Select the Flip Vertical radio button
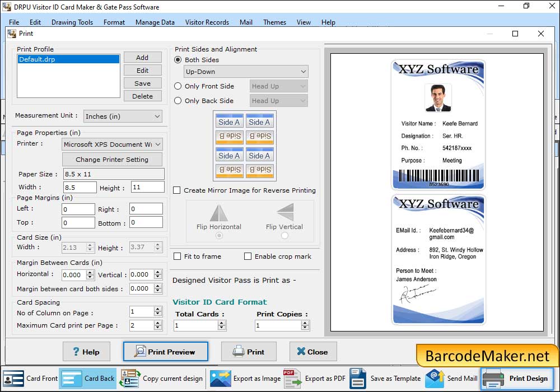Image resolution: width=560 pixels, height=392 pixels. click(284, 236)
